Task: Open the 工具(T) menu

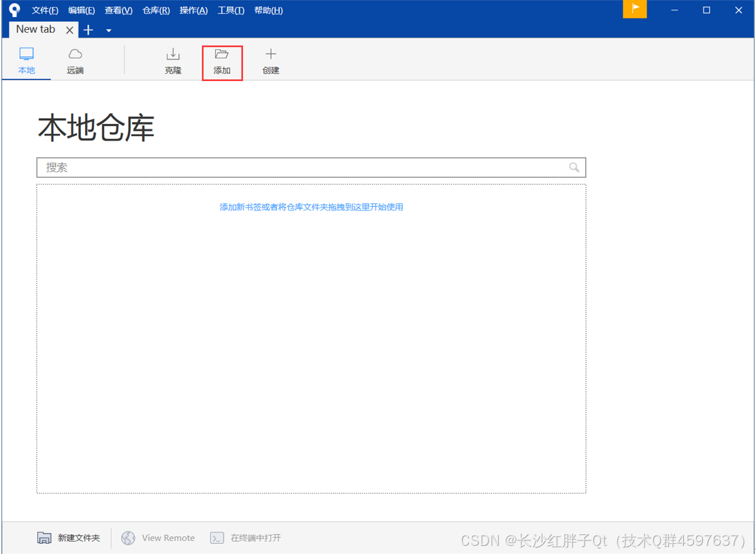Action: tap(229, 10)
